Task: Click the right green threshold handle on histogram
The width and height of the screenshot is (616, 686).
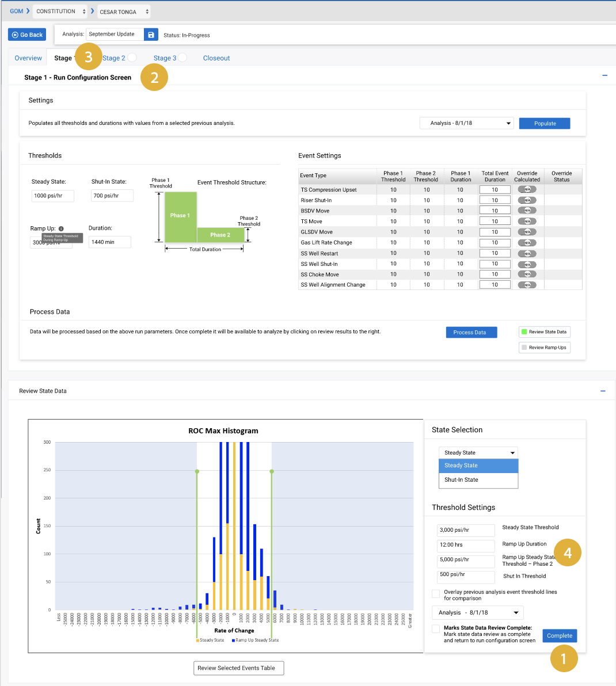Action: 272,471
